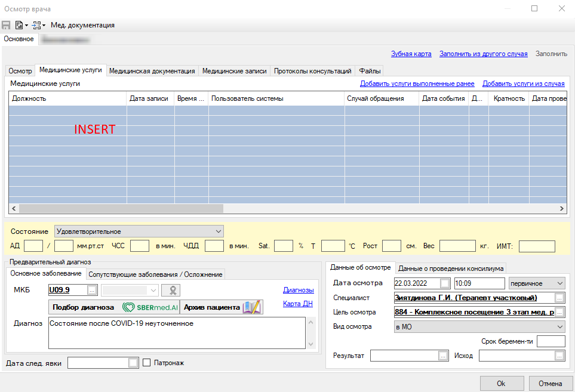The width and height of the screenshot is (575, 392).
Task: Select the Данные об осмотре tab
Action: (x=361, y=267)
